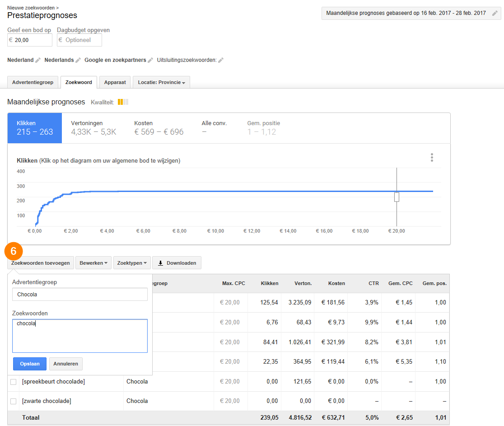
Task: Edit the Nederlands language pencil icon
Action: pyautogui.click(x=78, y=60)
